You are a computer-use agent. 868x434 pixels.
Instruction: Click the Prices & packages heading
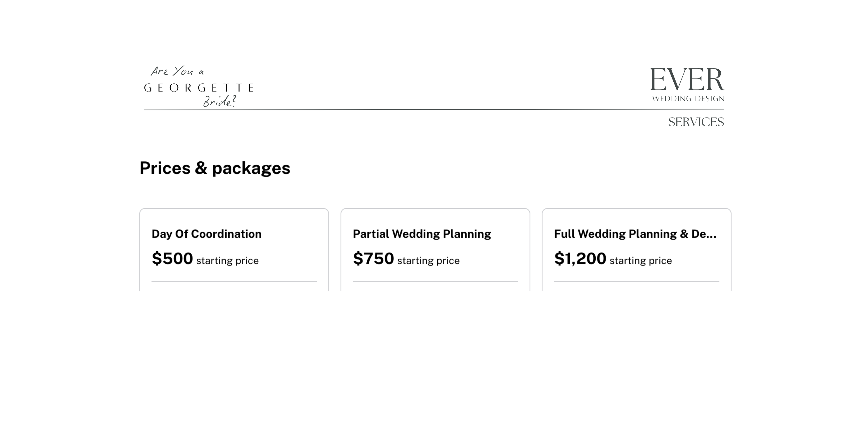pos(215,168)
